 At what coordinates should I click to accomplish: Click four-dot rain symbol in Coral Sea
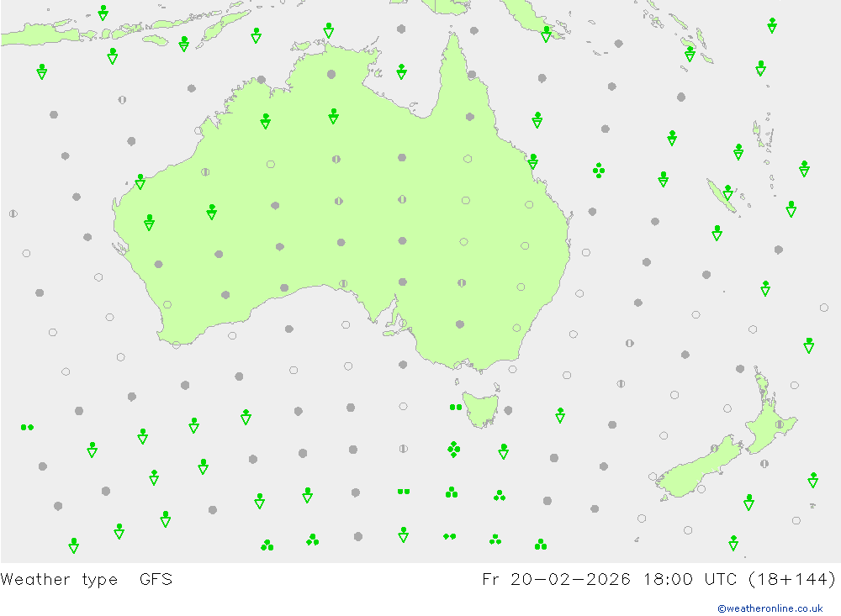[599, 171]
